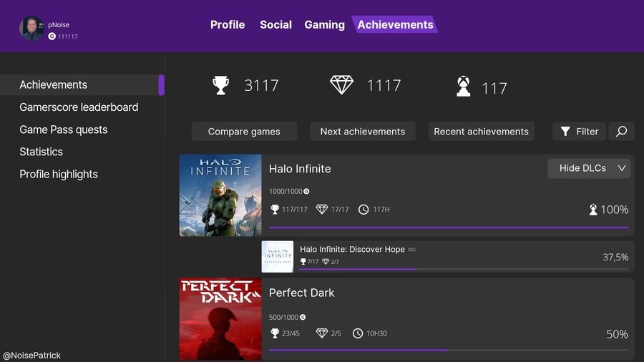
Task: Click Perfect Dark gamerscore G icon by 500/1000
Action: point(303,317)
